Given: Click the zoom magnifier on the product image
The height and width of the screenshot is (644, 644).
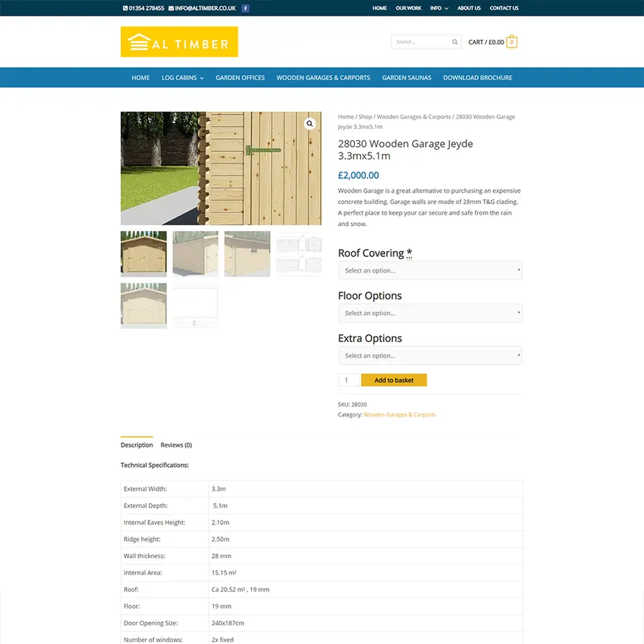Looking at the screenshot, I should (310, 123).
